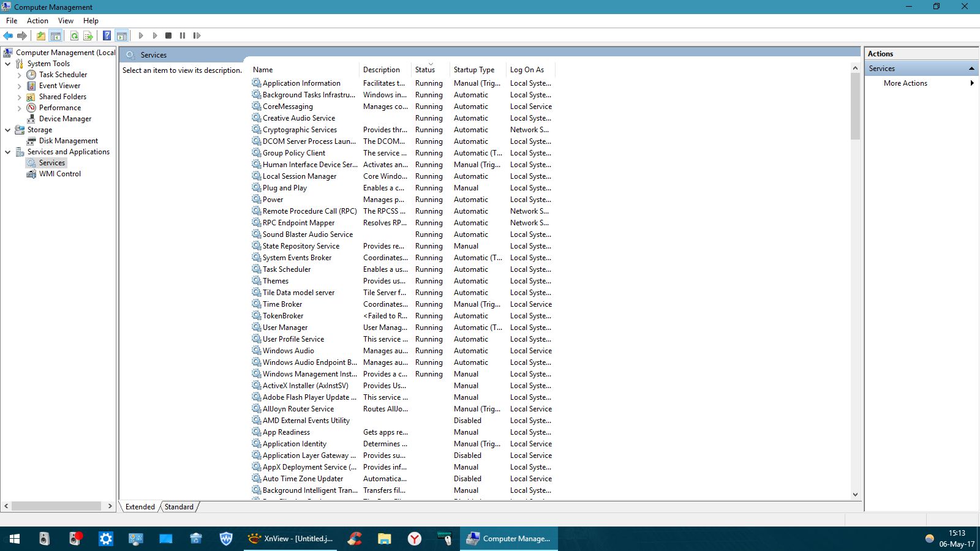
Task: Click the Restart Service toolbar icon
Action: [x=197, y=36]
